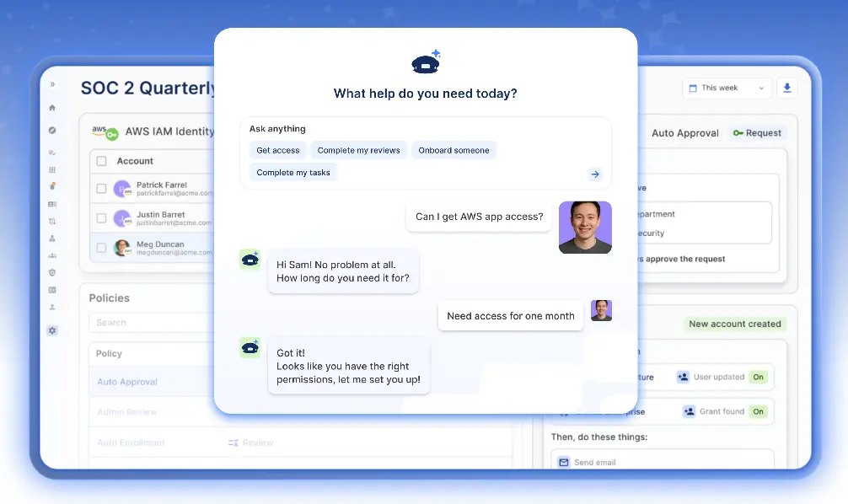The width and height of the screenshot is (848, 504).
Task: Click Sam's large profile photo in chat
Action: pos(585,228)
